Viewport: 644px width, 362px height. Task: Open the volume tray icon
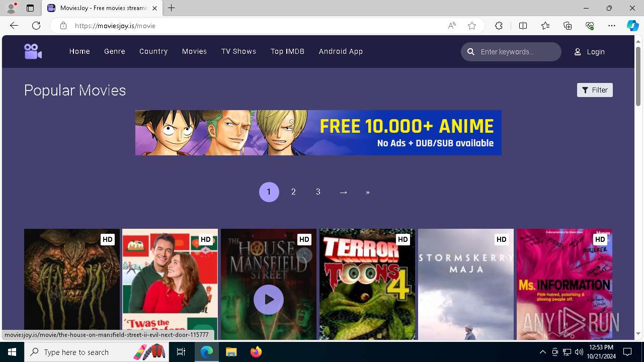579,352
